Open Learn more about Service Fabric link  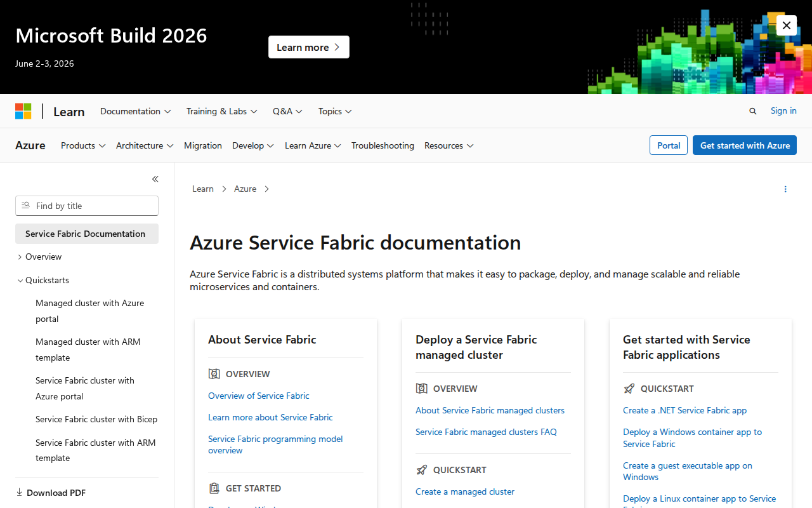[270, 417]
